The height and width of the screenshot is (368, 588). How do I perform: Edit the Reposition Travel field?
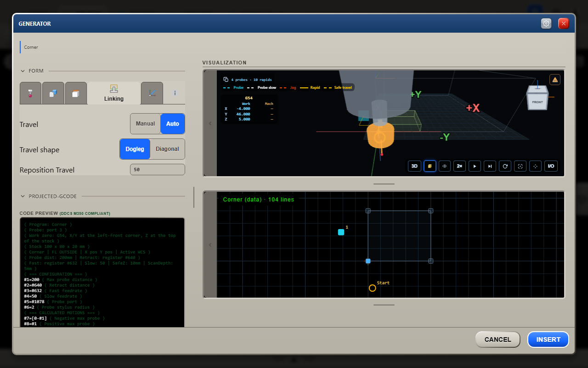pyautogui.click(x=158, y=170)
